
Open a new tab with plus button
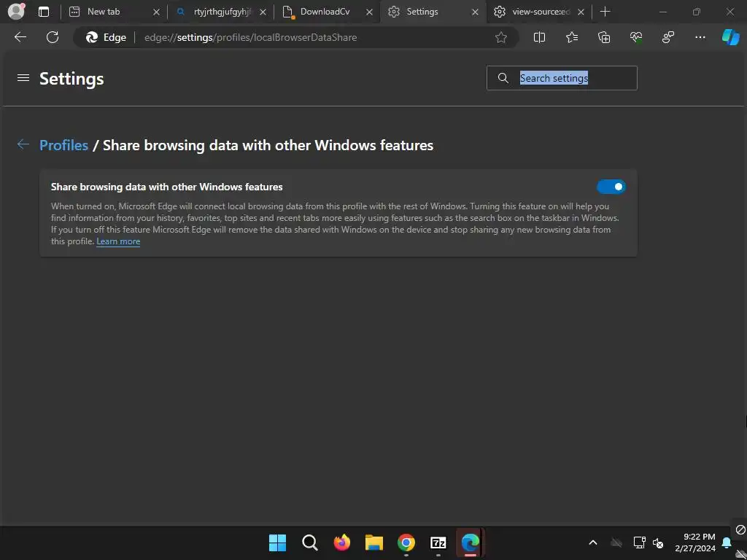[605, 12]
